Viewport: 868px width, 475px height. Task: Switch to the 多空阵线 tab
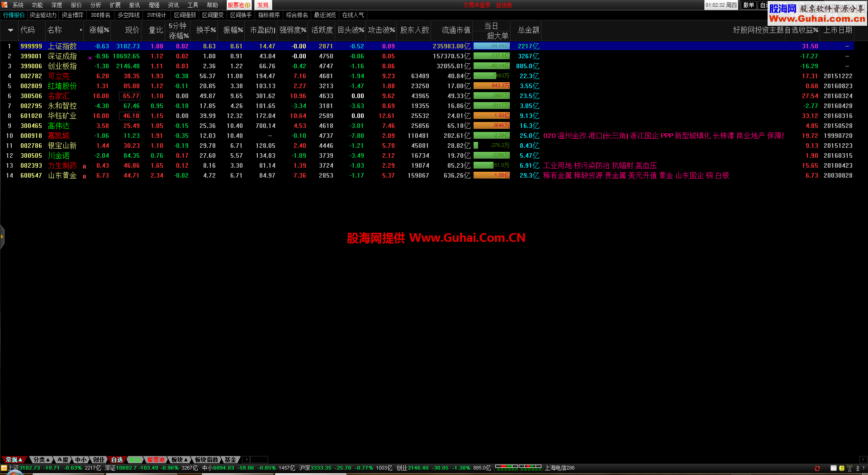coord(128,15)
